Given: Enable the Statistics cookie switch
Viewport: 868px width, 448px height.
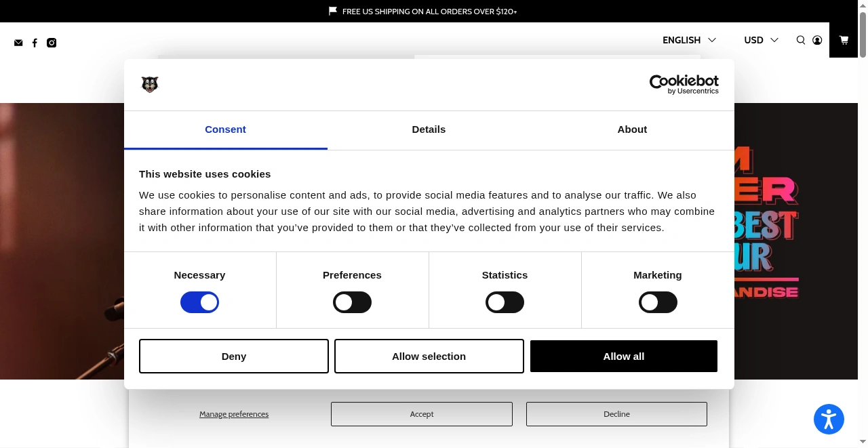Looking at the screenshot, I should point(505,302).
